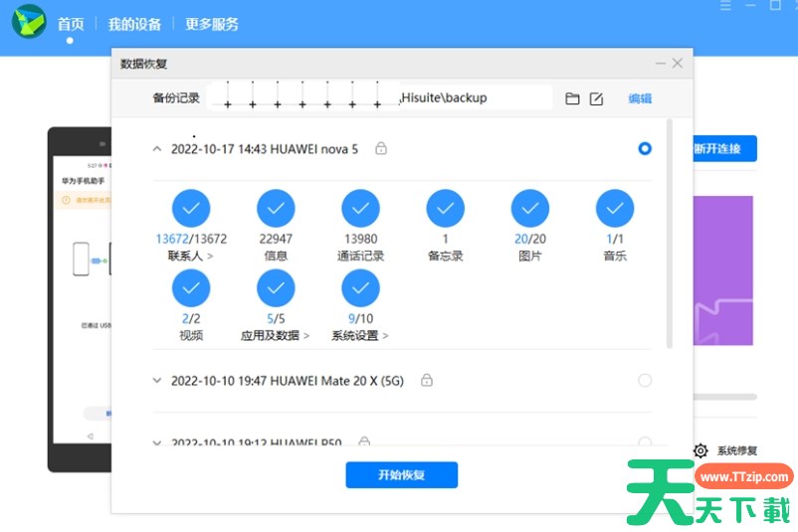Click the lock icon next to Mate 20 X

coord(426,380)
